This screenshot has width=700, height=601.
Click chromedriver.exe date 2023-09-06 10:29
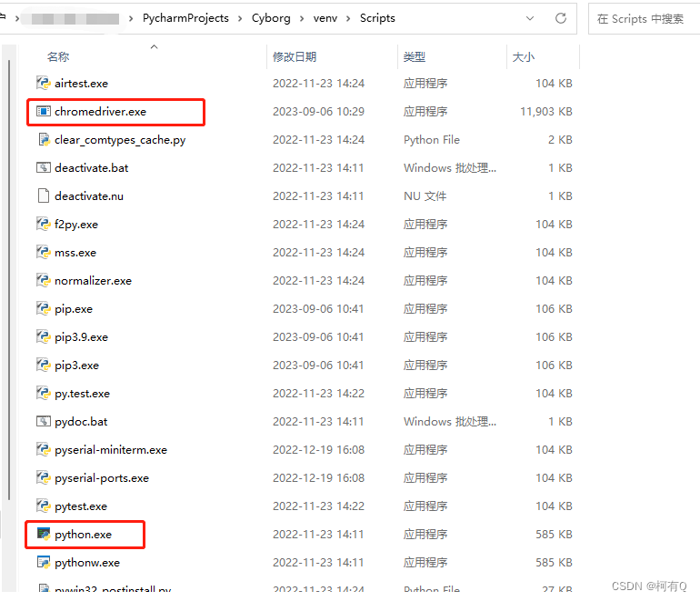pos(318,112)
